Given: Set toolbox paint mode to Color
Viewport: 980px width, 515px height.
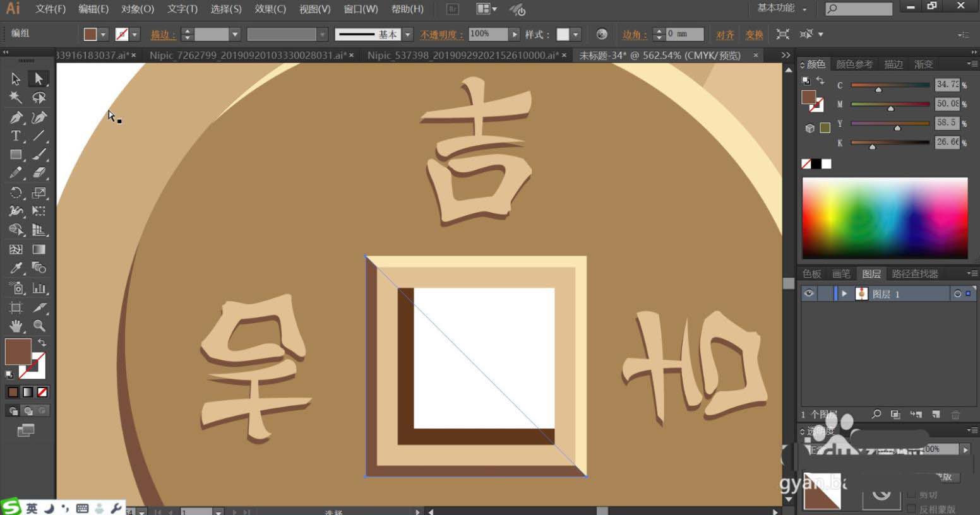Looking at the screenshot, I should tap(13, 392).
